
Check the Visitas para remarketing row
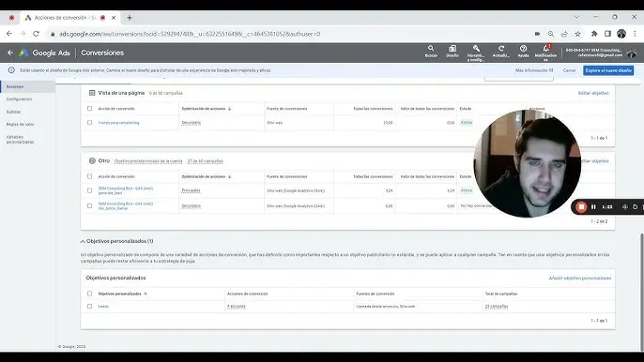click(89, 123)
